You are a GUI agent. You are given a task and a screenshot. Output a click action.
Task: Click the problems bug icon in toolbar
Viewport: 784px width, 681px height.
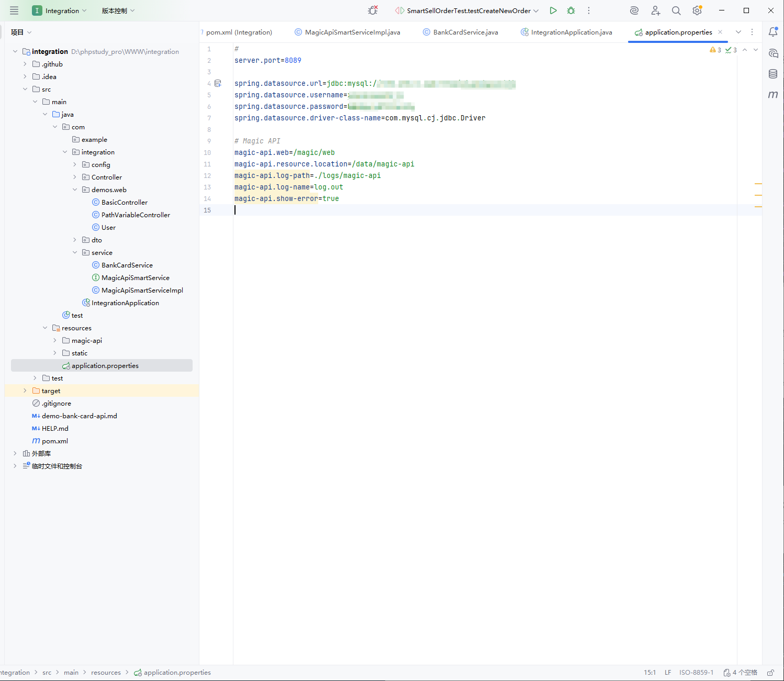pos(373,10)
